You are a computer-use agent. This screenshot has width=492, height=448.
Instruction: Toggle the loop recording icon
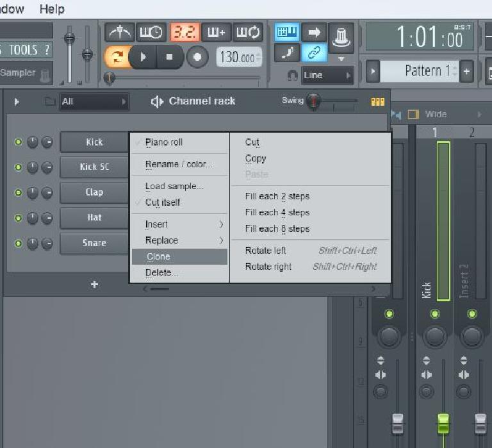point(248,32)
